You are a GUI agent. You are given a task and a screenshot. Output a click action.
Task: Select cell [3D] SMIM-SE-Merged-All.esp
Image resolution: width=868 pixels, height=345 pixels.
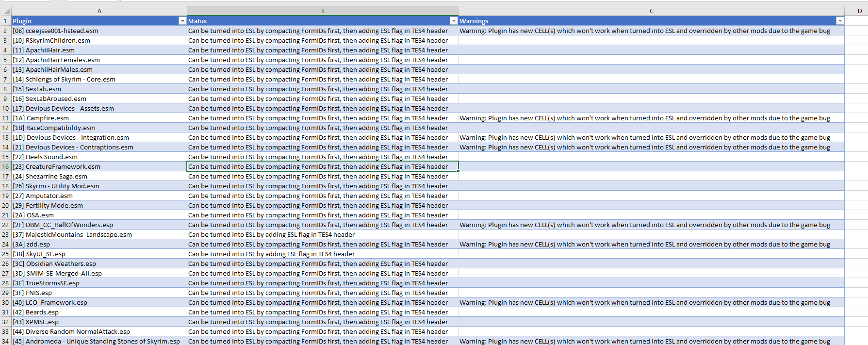(99, 273)
